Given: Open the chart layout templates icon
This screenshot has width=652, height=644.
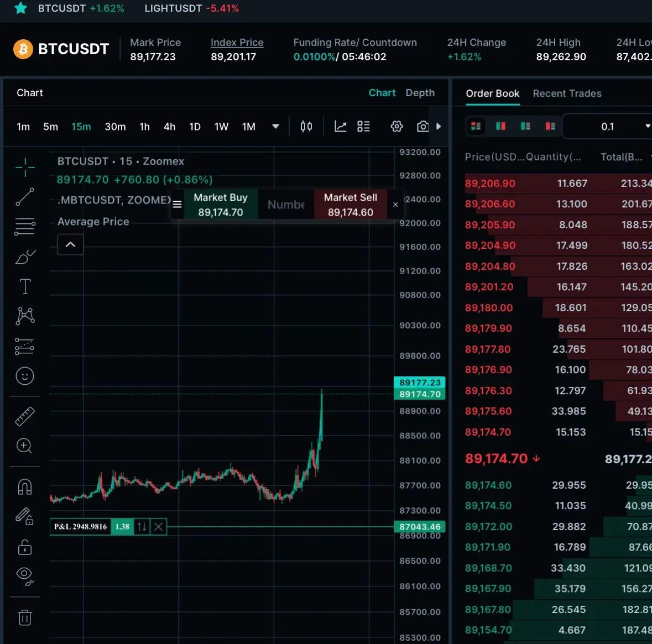Looking at the screenshot, I should click(x=363, y=127).
